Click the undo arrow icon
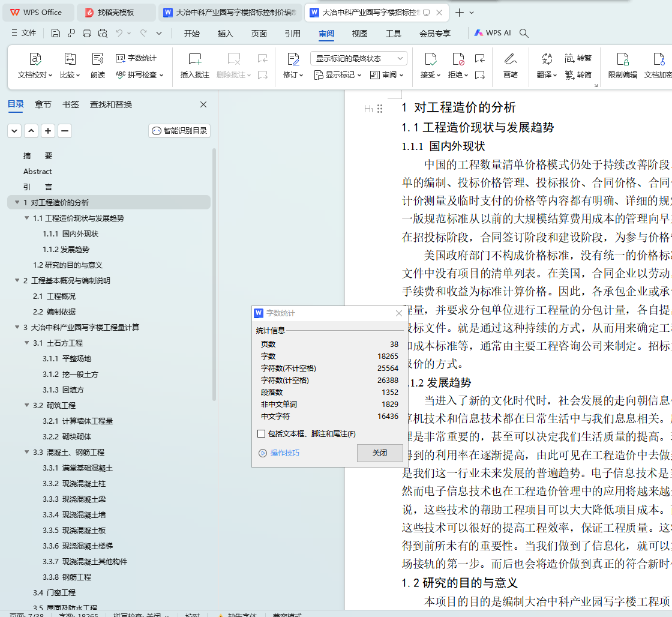672x617 pixels. [119, 33]
